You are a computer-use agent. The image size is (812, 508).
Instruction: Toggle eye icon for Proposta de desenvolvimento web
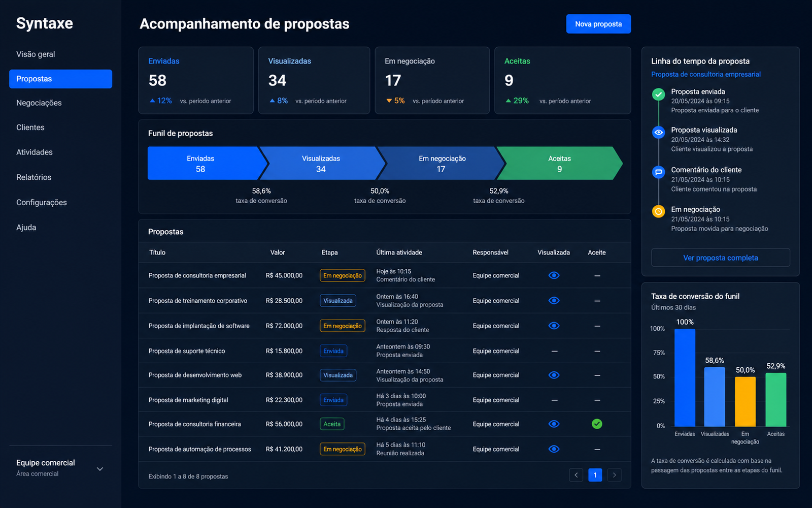[554, 375]
